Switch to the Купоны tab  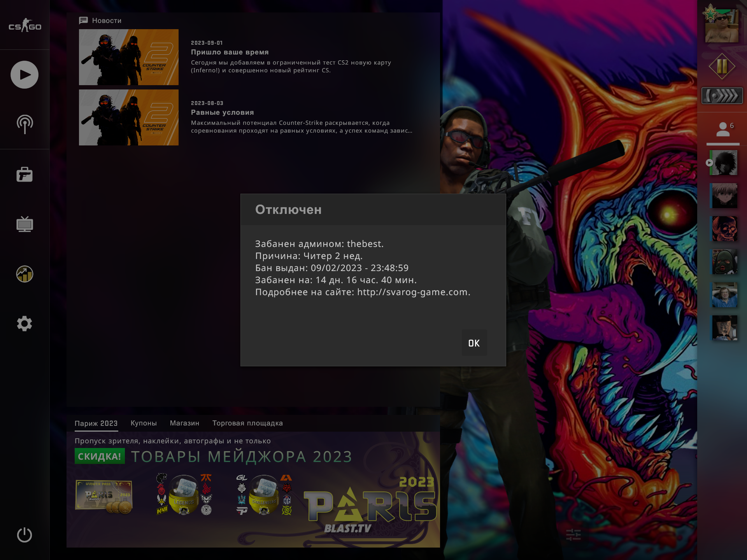click(144, 423)
